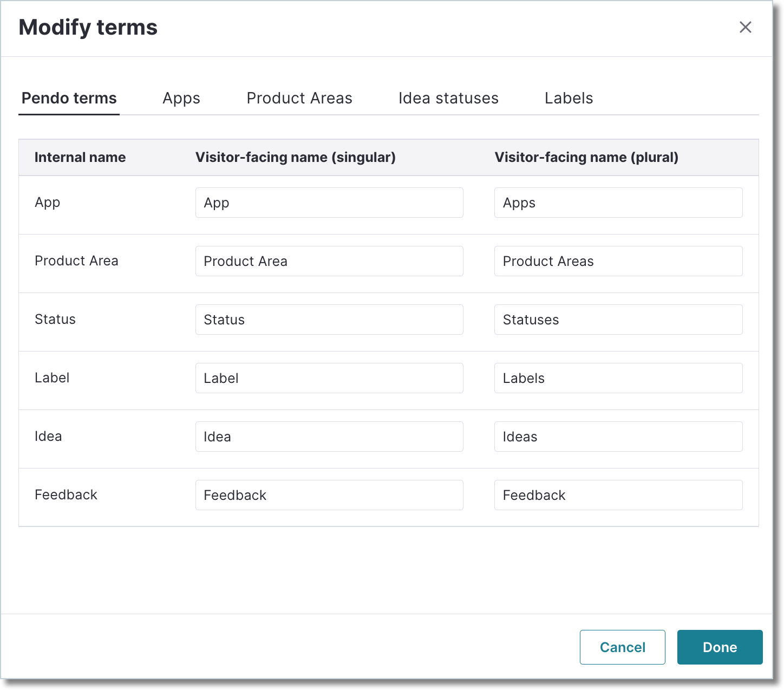This screenshot has width=784, height=690.
Task: Confirm changes with the Done button
Action: pos(720,647)
